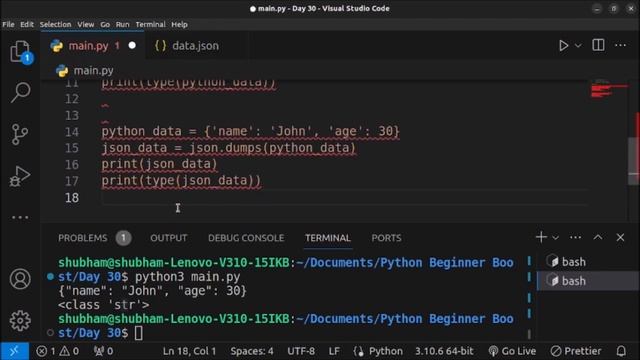Click the python3 main.py command text
The height and width of the screenshot is (360, 640).
(187, 277)
